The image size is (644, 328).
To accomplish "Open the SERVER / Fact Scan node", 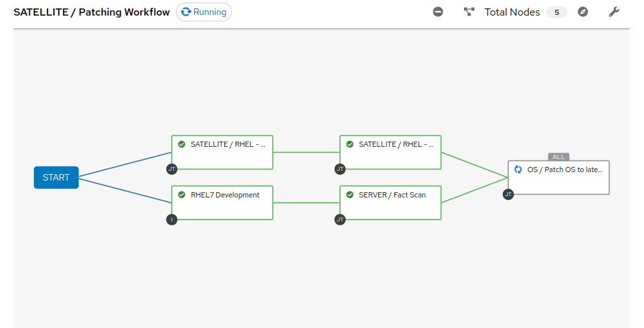I will point(391,203).
